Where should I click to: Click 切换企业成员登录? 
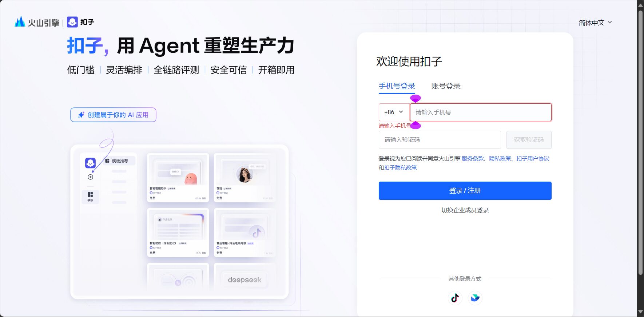coord(465,210)
